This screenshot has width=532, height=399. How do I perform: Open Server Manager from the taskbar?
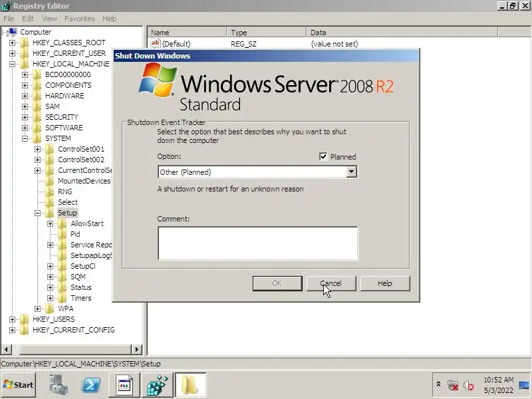coord(58,385)
